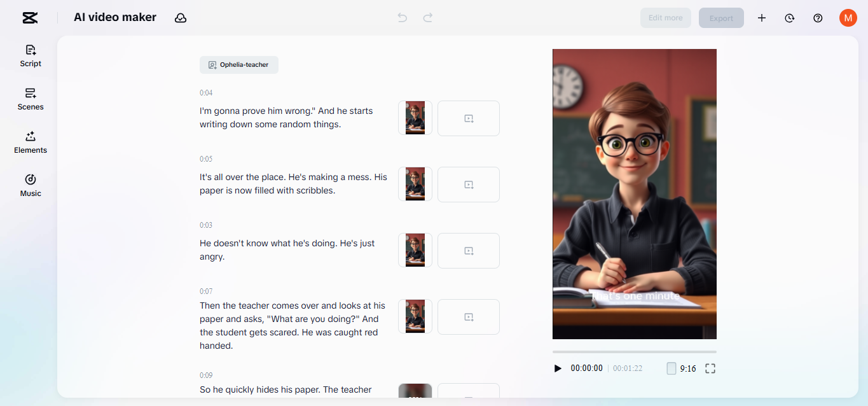Viewport: 868px width, 406px height.
Task: Click the Export button
Action: click(721, 18)
